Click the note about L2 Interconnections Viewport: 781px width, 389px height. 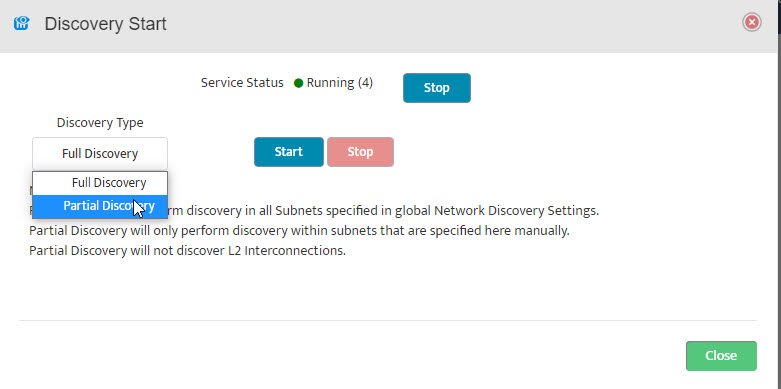coord(187,251)
